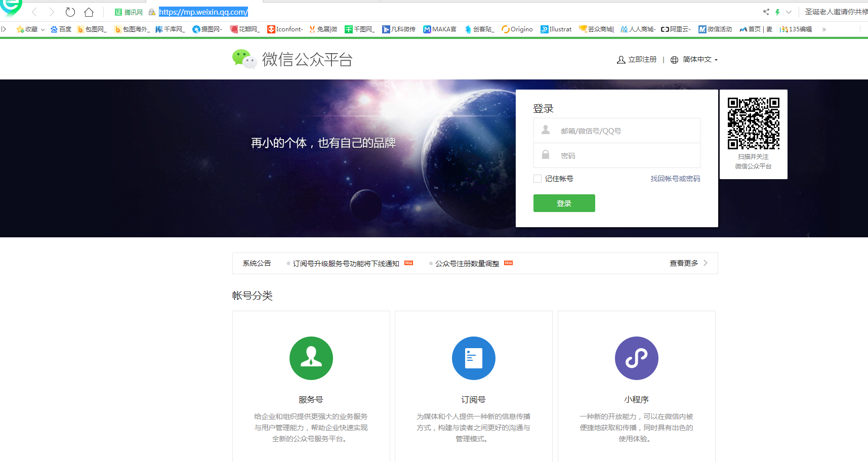Reload the page with the refresh icon

[70, 12]
